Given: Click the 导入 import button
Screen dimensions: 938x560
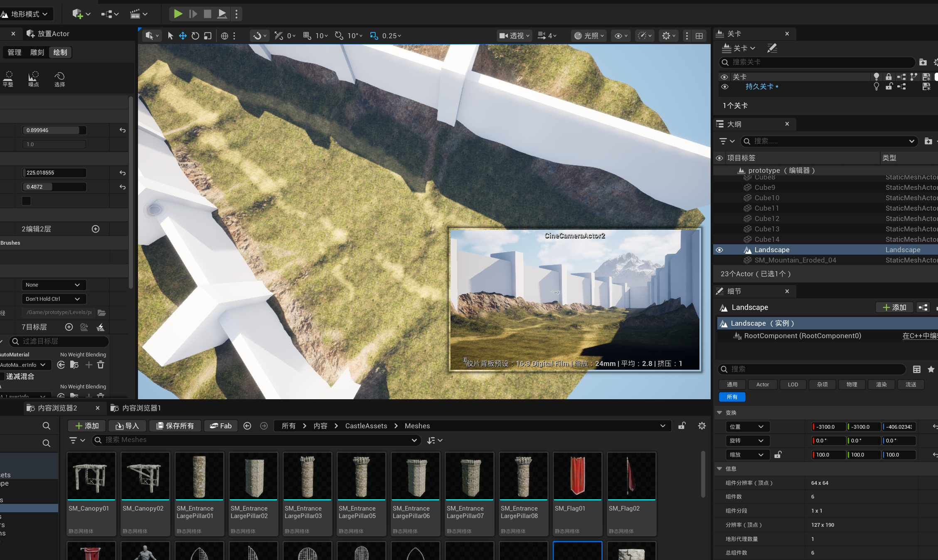Looking at the screenshot, I should click(x=127, y=426).
